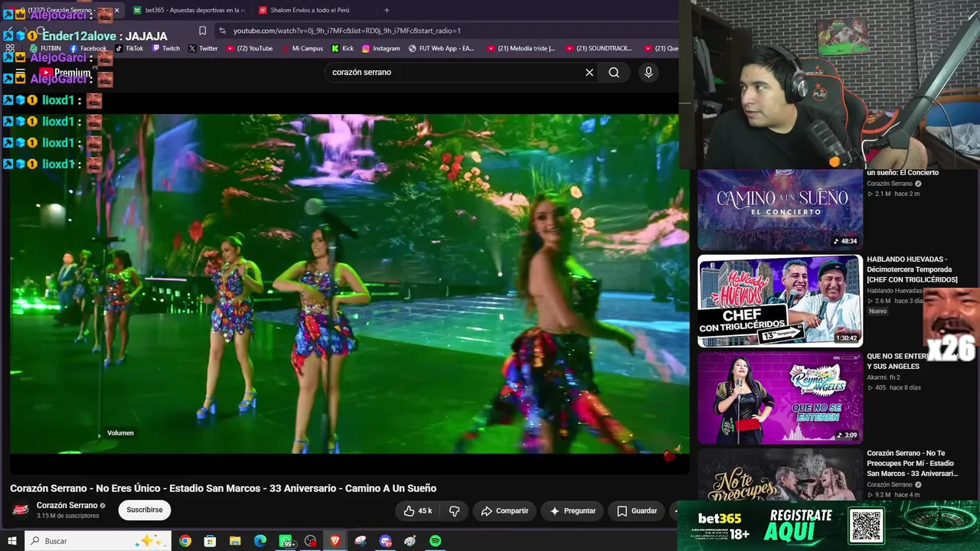
Task: Open the HABLANDO HUEVADAS video title link
Action: [x=912, y=269]
